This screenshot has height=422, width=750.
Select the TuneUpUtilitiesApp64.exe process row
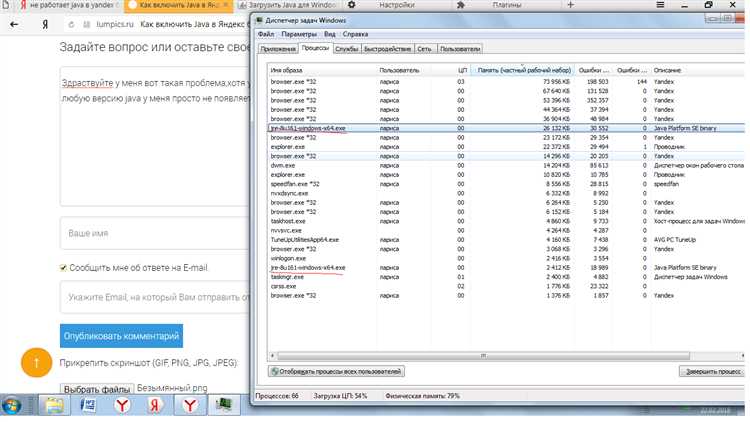506,240
